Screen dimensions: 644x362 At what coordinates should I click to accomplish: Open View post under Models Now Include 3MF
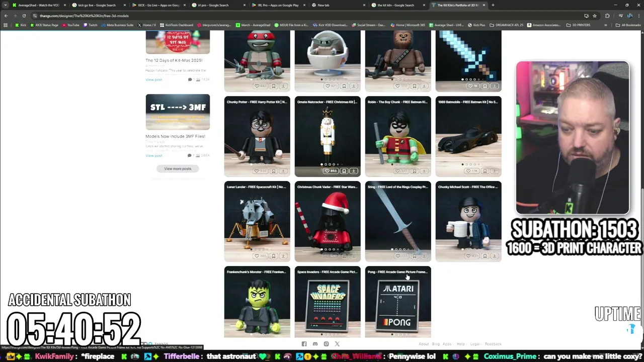click(154, 155)
